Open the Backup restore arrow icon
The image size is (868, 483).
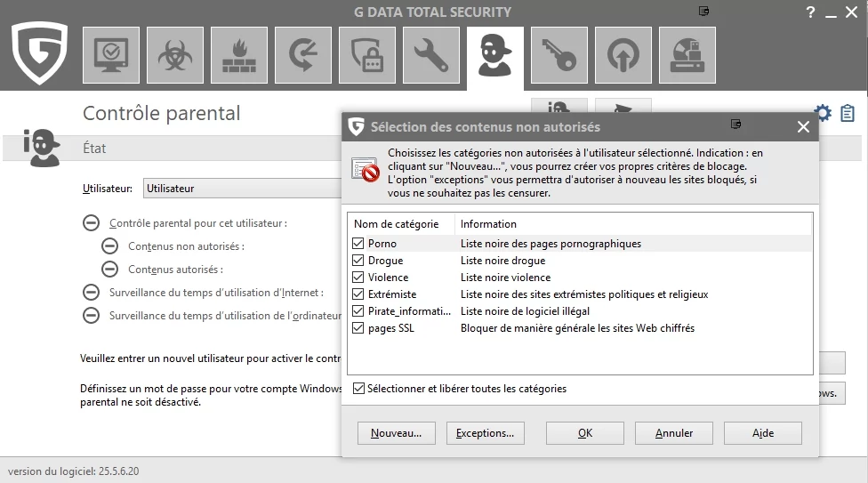coord(303,55)
